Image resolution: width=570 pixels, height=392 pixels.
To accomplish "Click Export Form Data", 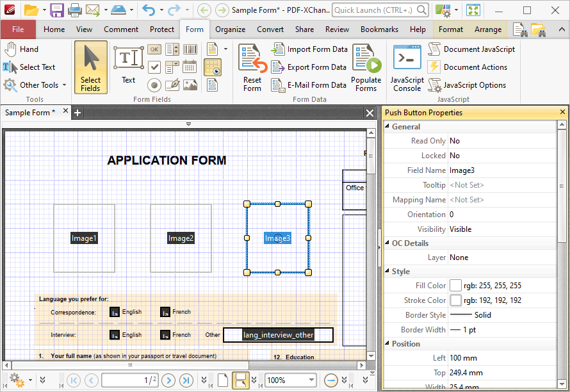I will click(x=309, y=67).
